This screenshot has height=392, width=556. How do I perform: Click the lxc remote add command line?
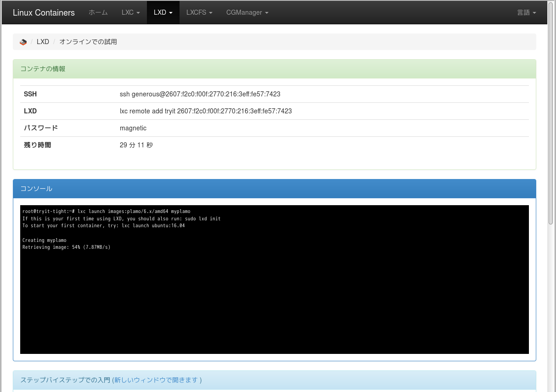click(x=205, y=111)
